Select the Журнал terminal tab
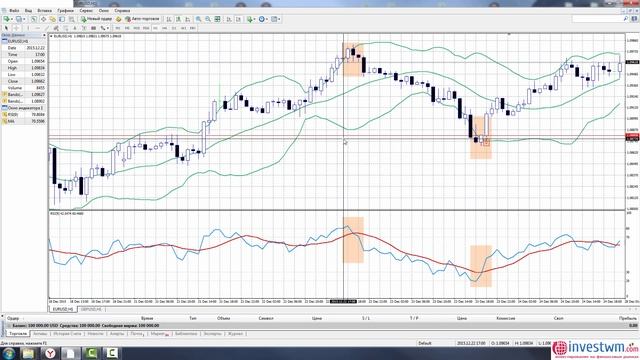The width and height of the screenshot is (640, 360). click(x=235, y=334)
